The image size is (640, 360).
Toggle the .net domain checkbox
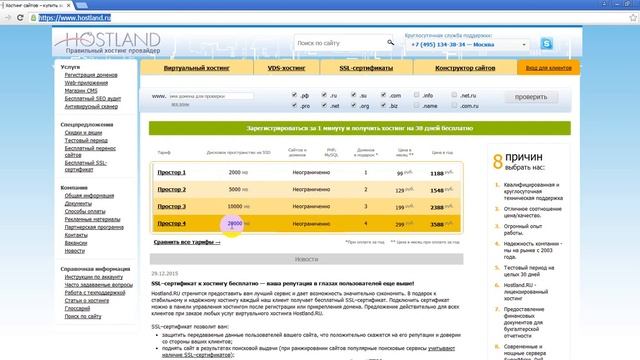(324, 105)
